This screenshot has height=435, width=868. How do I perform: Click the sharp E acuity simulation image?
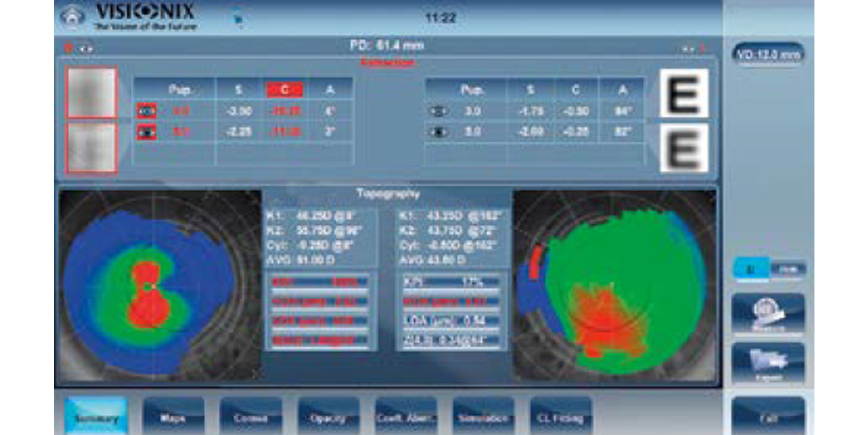click(684, 94)
